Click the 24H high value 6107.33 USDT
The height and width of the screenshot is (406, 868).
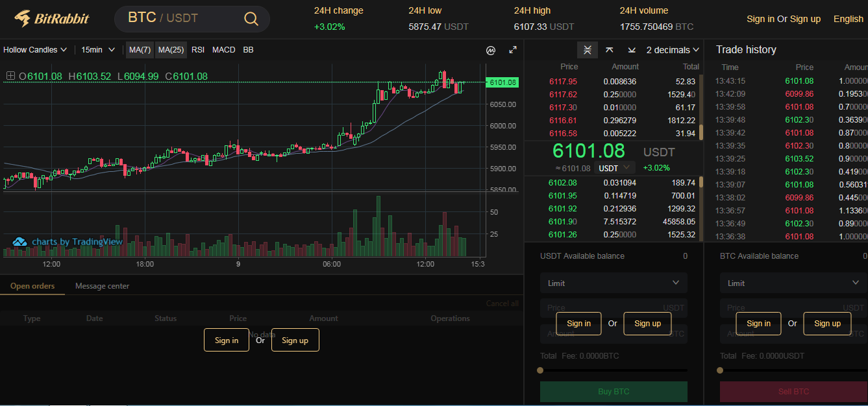click(x=544, y=27)
